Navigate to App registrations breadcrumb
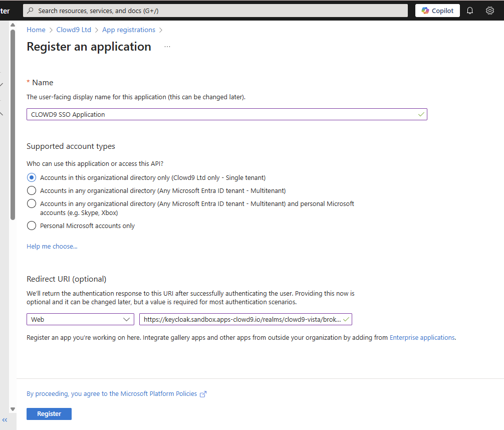 click(x=129, y=30)
